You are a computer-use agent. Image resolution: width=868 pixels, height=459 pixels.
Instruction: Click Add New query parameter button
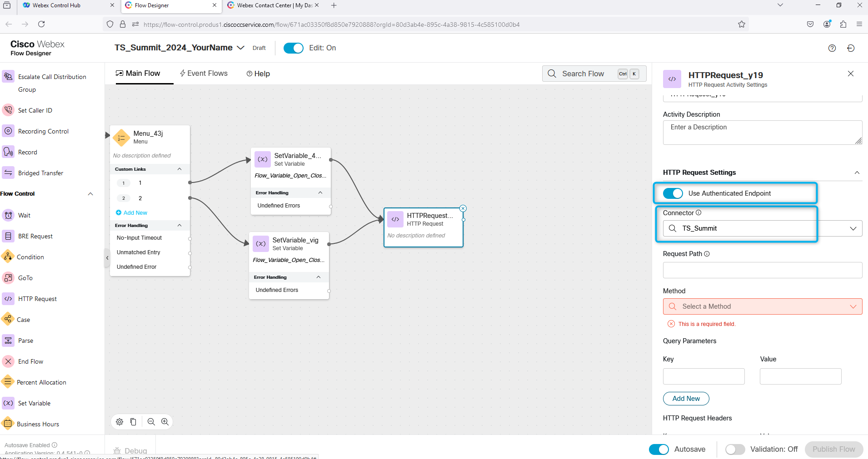click(686, 399)
